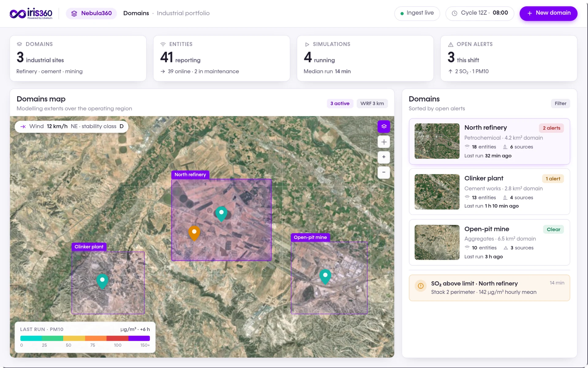Click the red 100 legend color segment
Screen dimensions: 588x368
click(x=117, y=338)
